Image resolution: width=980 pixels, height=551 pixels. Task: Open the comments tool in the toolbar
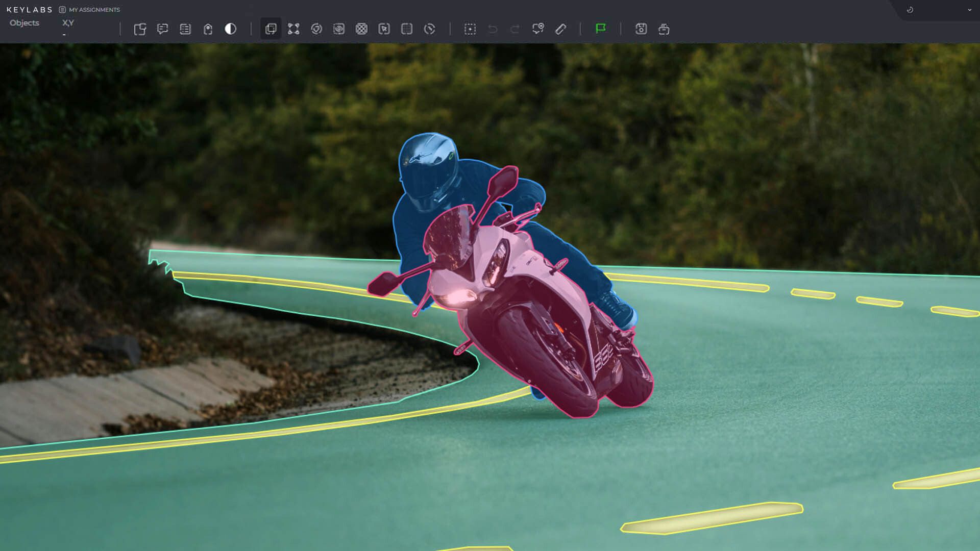click(x=163, y=29)
